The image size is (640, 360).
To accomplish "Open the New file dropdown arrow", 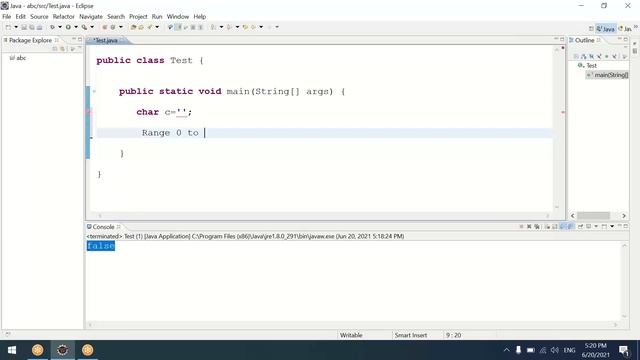I will pyautogui.click(x=16, y=27).
